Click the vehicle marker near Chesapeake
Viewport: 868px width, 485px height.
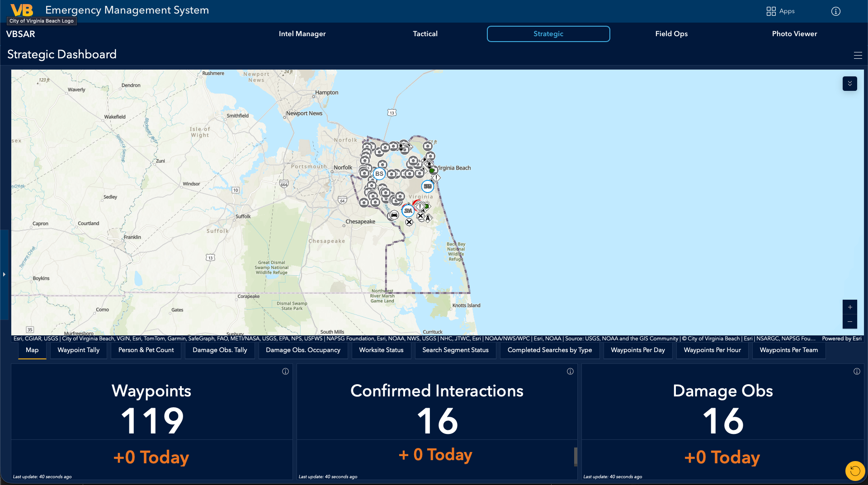point(394,216)
